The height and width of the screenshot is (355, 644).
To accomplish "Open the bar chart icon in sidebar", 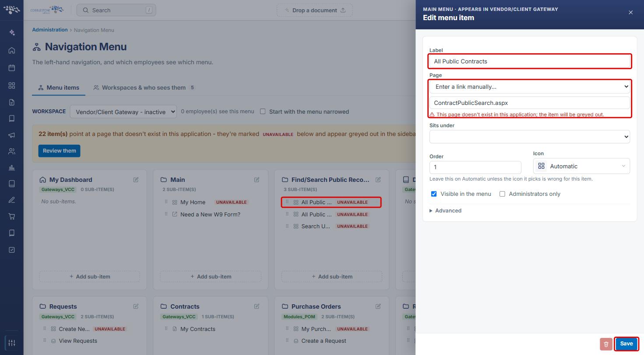I will click(x=12, y=167).
